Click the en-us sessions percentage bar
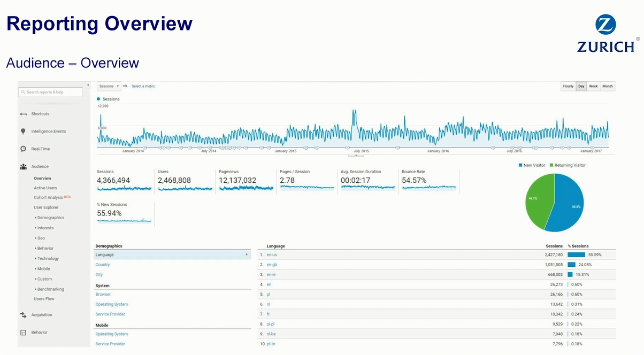The image size is (644, 355). tap(577, 255)
